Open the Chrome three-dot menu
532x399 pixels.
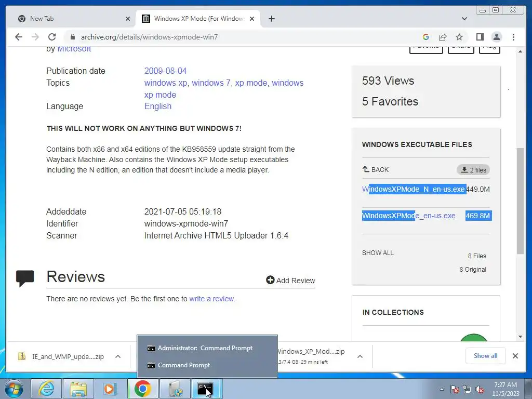pyautogui.click(x=513, y=37)
